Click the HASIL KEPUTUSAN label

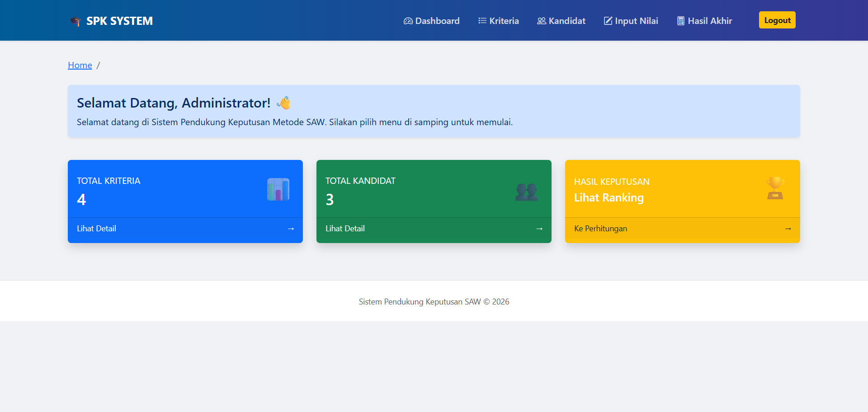click(x=612, y=182)
